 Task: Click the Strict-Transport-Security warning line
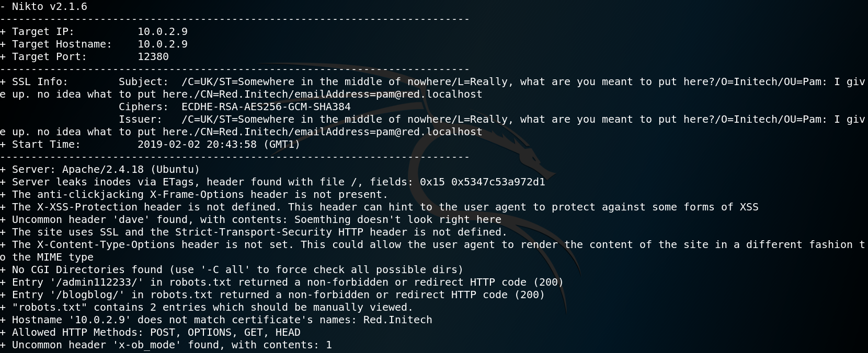(x=254, y=232)
